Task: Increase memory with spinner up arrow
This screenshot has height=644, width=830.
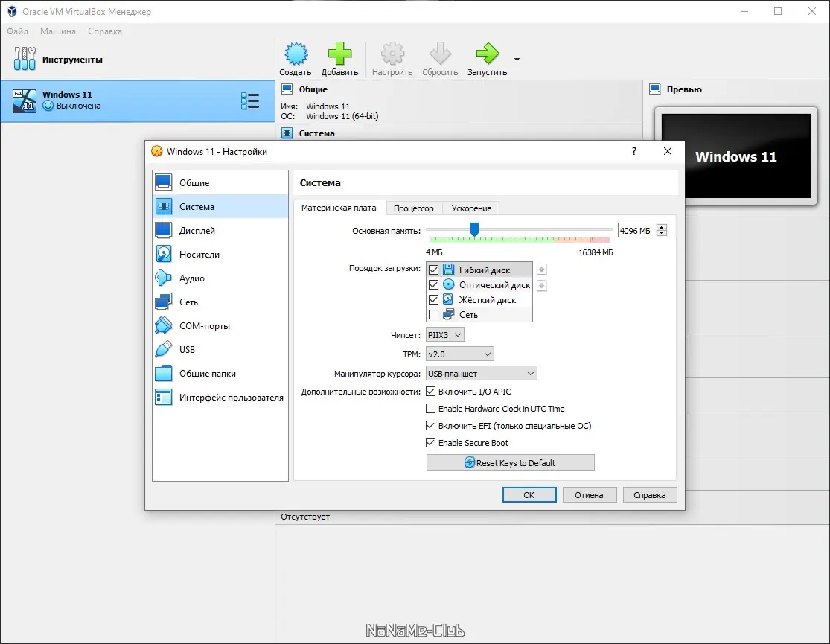Action: [x=662, y=227]
